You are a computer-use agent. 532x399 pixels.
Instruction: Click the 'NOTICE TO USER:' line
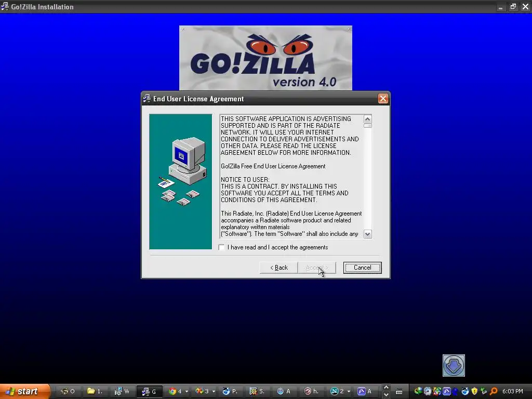point(245,179)
